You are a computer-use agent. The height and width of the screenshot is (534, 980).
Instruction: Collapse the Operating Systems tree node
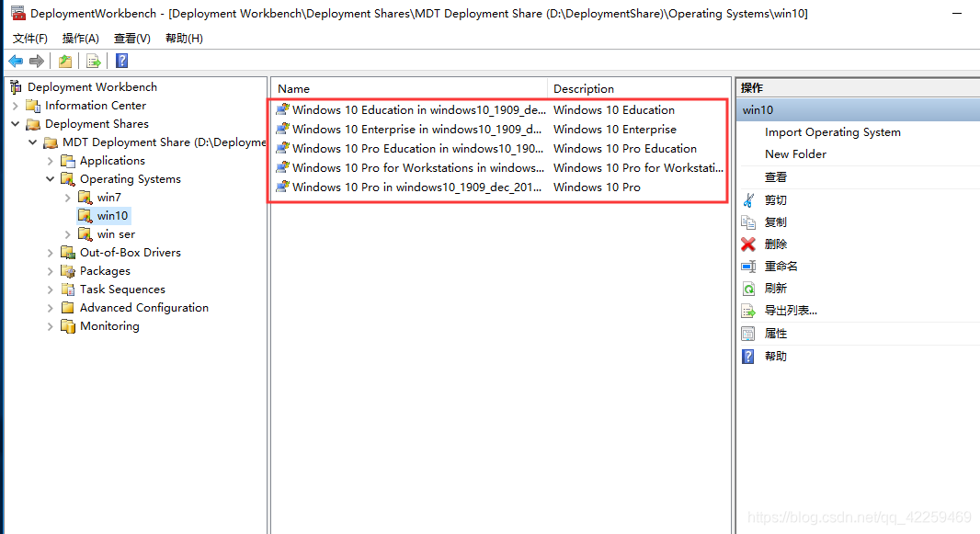point(51,179)
